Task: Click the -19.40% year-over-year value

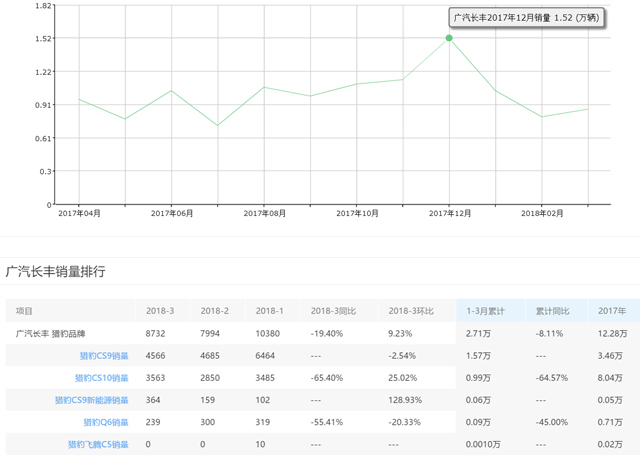Action: (x=327, y=334)
